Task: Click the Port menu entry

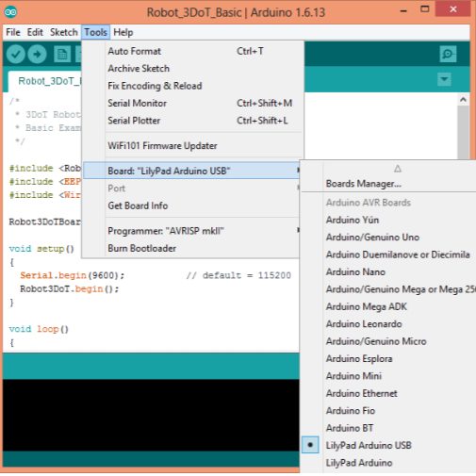Action: pyautogui.click(x=191, y=189)
